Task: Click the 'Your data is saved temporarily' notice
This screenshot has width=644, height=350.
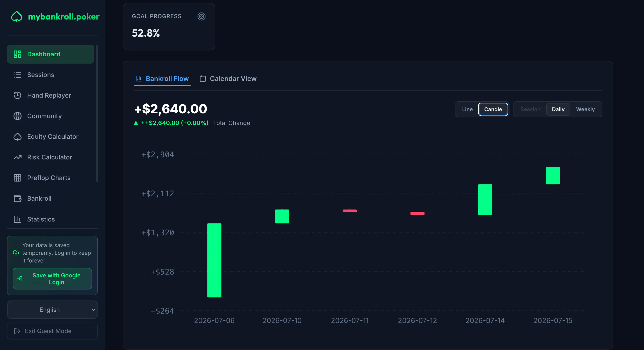Action: tap(57, 253)
